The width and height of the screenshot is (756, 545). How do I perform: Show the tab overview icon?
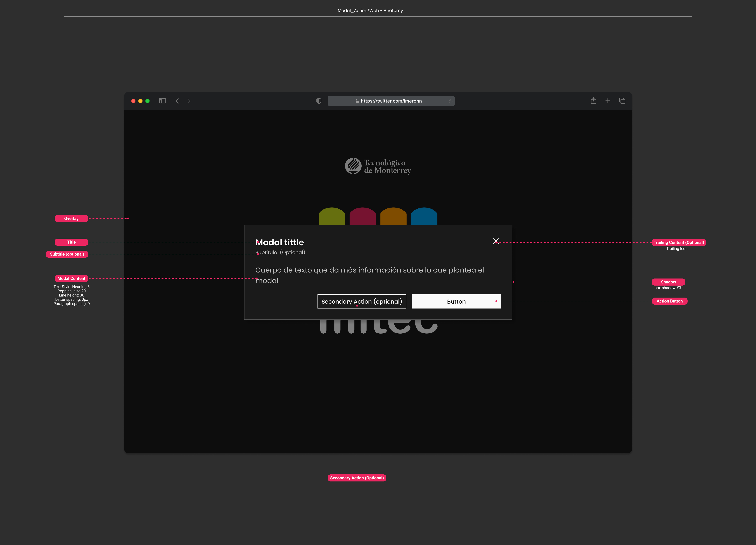[x=622, y=101]
